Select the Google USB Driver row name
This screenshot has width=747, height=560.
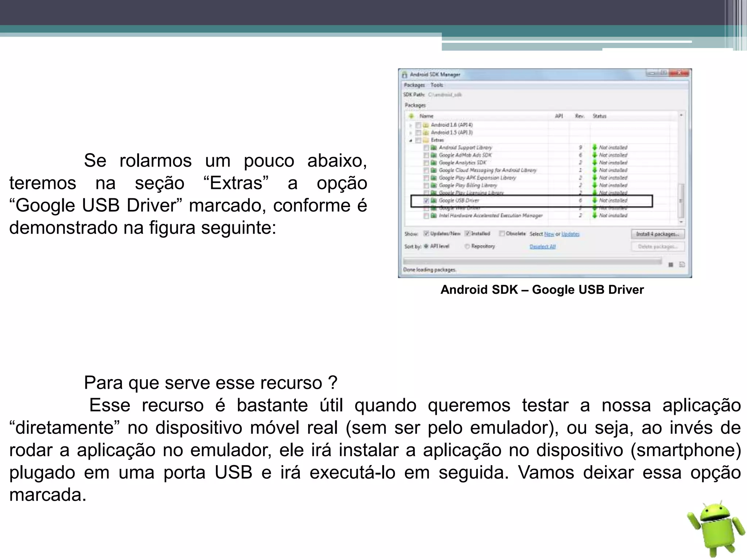(x=459, y=201)
